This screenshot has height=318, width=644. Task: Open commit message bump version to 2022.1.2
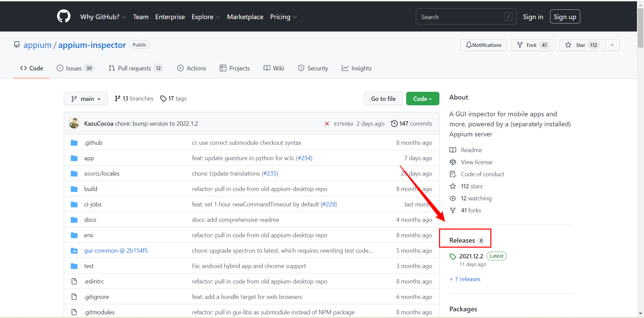(156, 124)
